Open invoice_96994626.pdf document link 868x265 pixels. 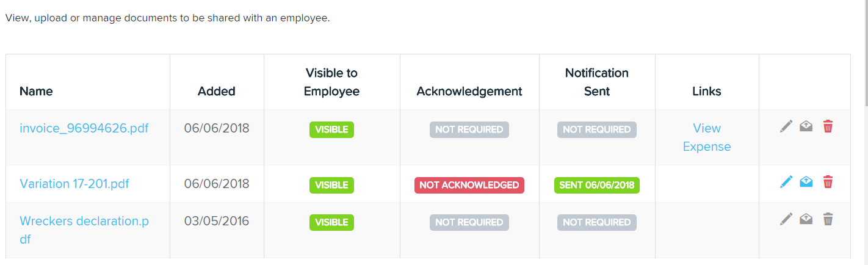coord(84,129)
